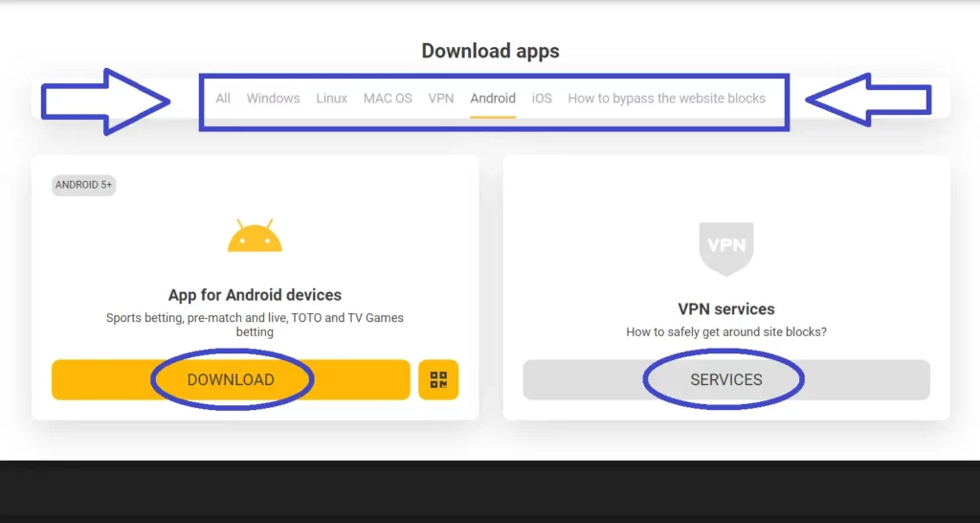Screen dimensions: 980x523
Task: Click the VPN services card title
Action: pyautogui.click(x=726, y=309)
